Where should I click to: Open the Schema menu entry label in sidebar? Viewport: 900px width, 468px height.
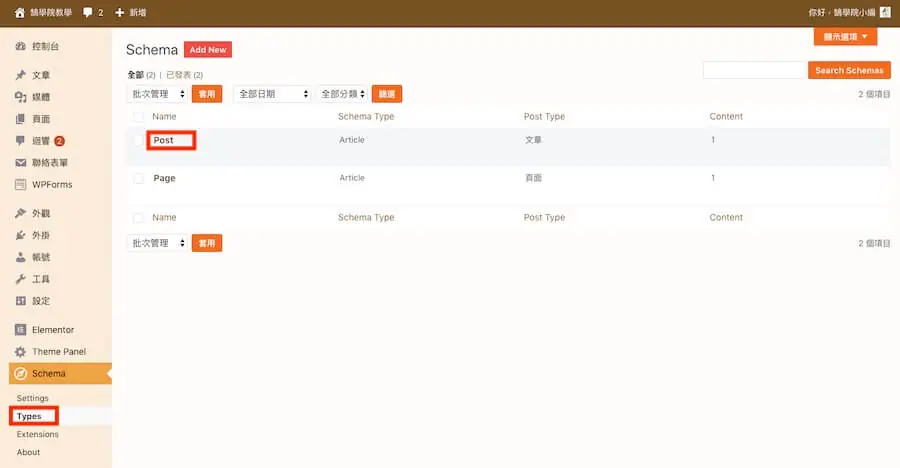pos(49,373)
